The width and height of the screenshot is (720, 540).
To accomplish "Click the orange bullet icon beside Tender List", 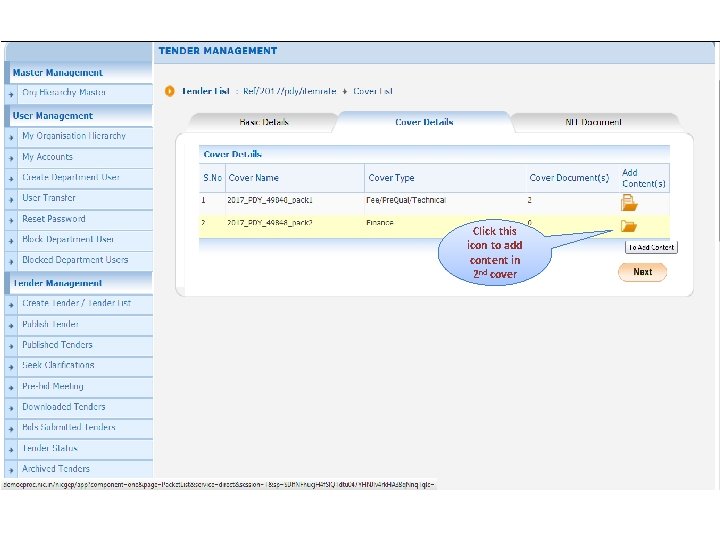I will [x=169, y=91].
